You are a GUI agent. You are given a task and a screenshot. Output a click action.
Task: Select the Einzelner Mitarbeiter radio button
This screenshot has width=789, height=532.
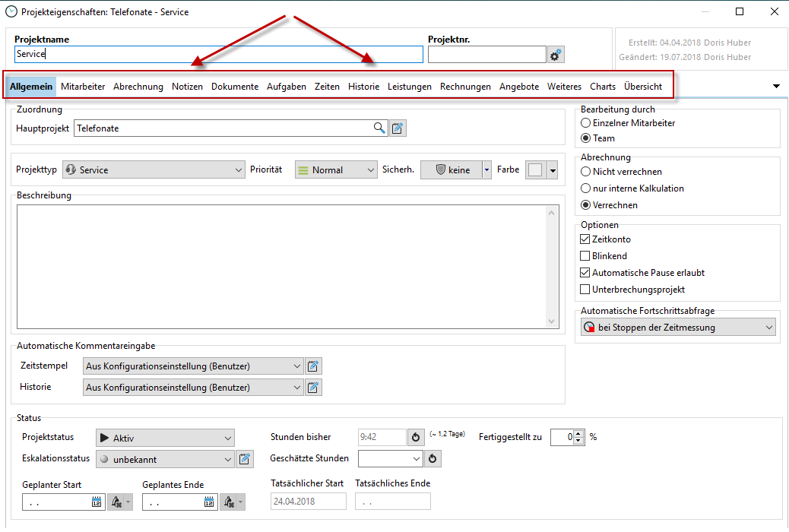[585, 123]
